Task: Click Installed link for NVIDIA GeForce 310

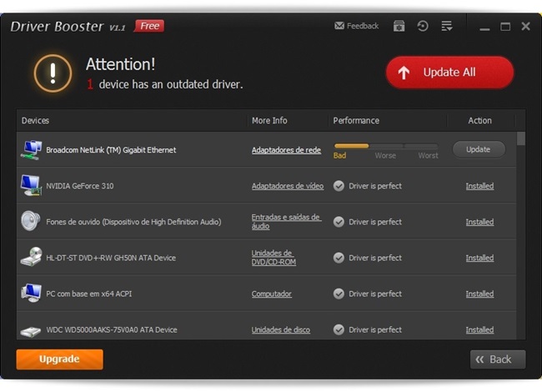Action: point(479,186)
